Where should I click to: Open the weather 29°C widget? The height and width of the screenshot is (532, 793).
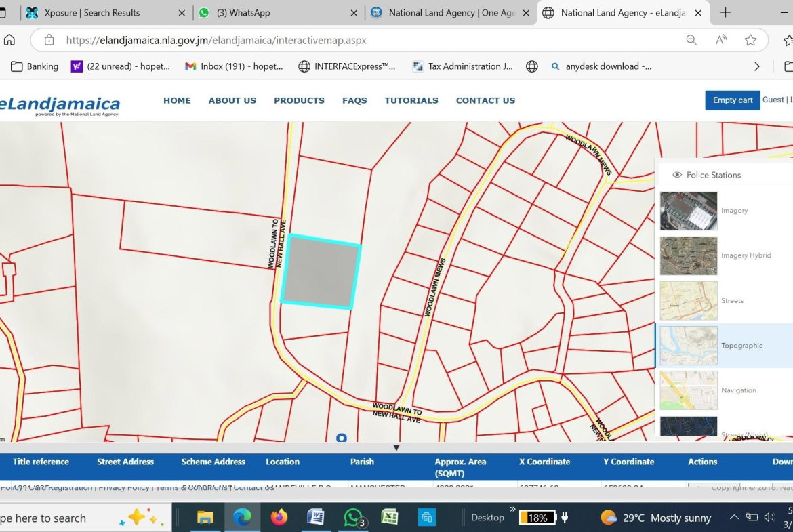(655, 518)
